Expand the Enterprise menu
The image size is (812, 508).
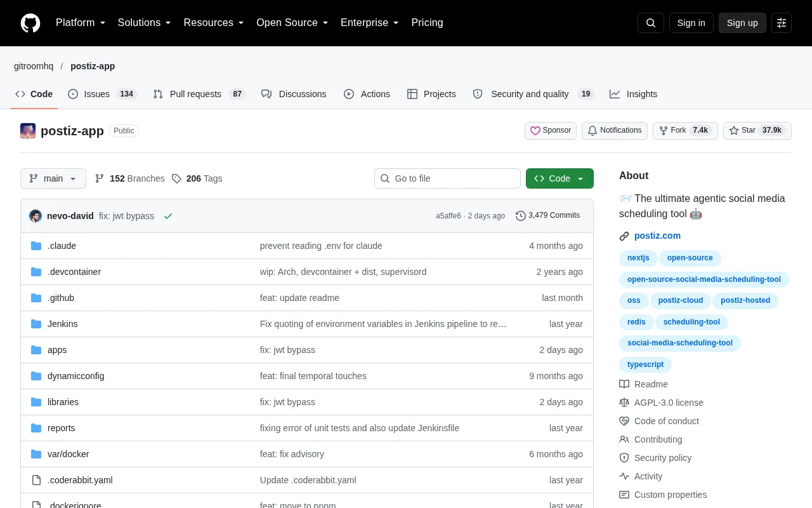pyautogui.click(x=370, y=23)
